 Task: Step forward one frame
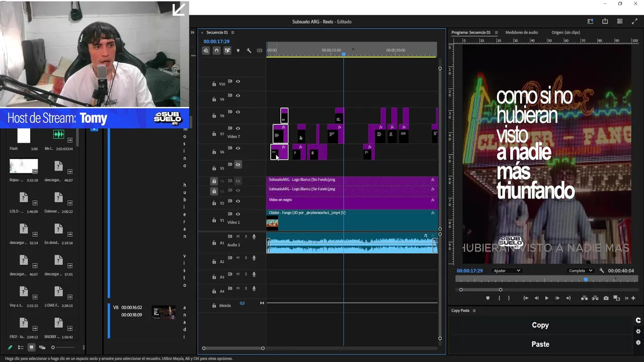click(x=557, y=298)
